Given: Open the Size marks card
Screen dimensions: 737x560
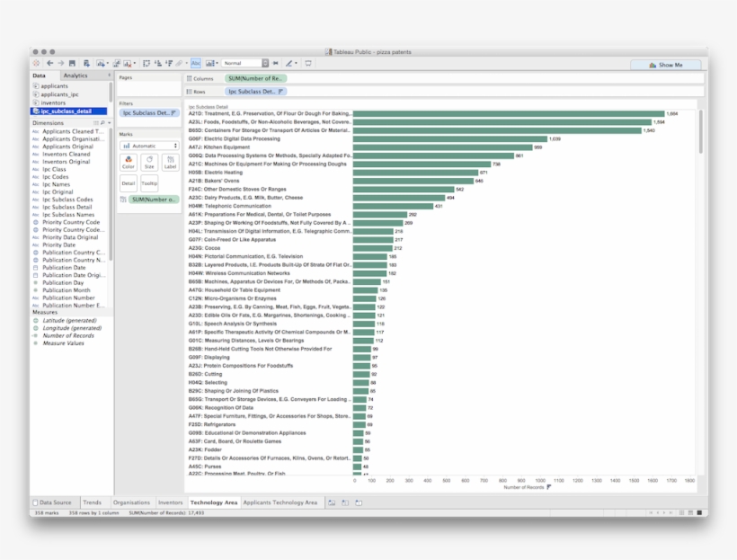Looking at the screenshot, I should tap(149, 163).
